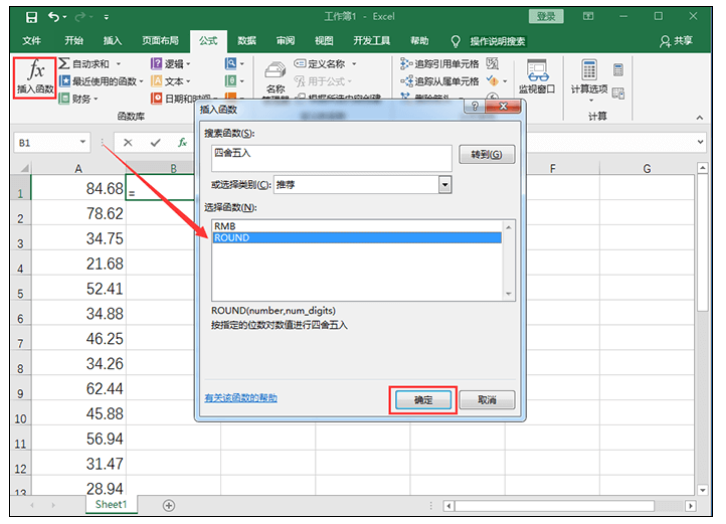
Task: Confirm entry with formula bar checkmark
Action: (x=155, y=143)
